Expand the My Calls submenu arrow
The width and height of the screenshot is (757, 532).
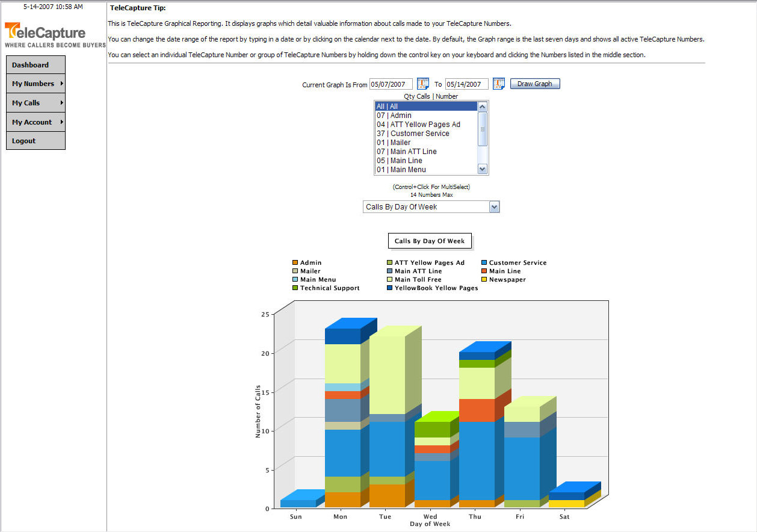point(61,103)
